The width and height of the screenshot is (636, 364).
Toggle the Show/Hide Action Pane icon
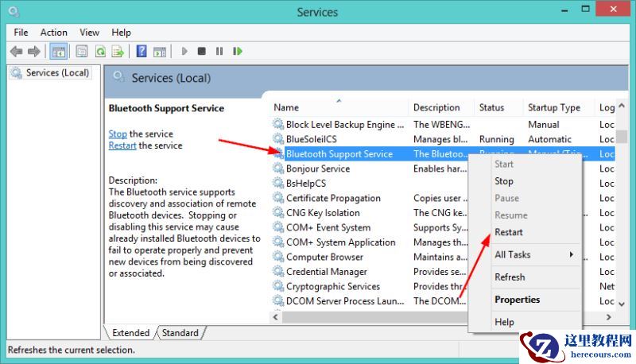click(x=160, y=52)
